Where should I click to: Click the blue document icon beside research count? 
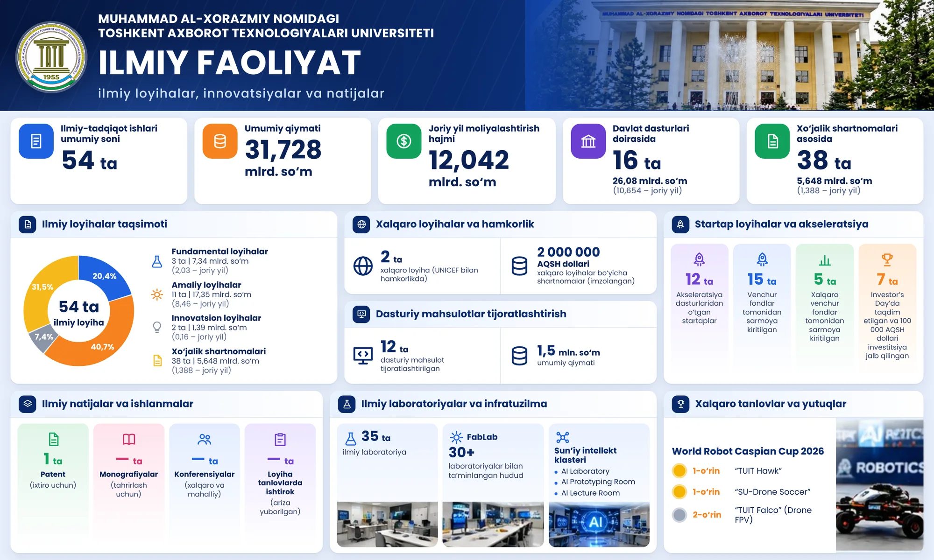click(36, 141)
